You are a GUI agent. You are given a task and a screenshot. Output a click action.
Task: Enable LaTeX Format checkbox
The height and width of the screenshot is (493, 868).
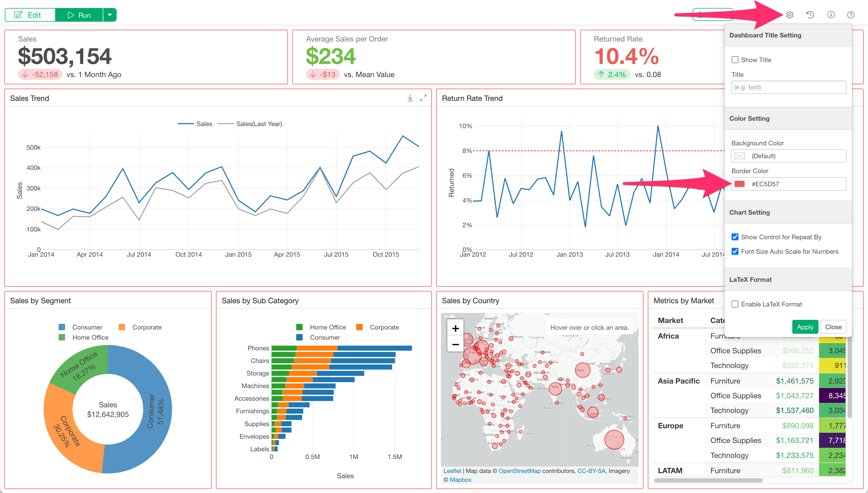point(735,304)
